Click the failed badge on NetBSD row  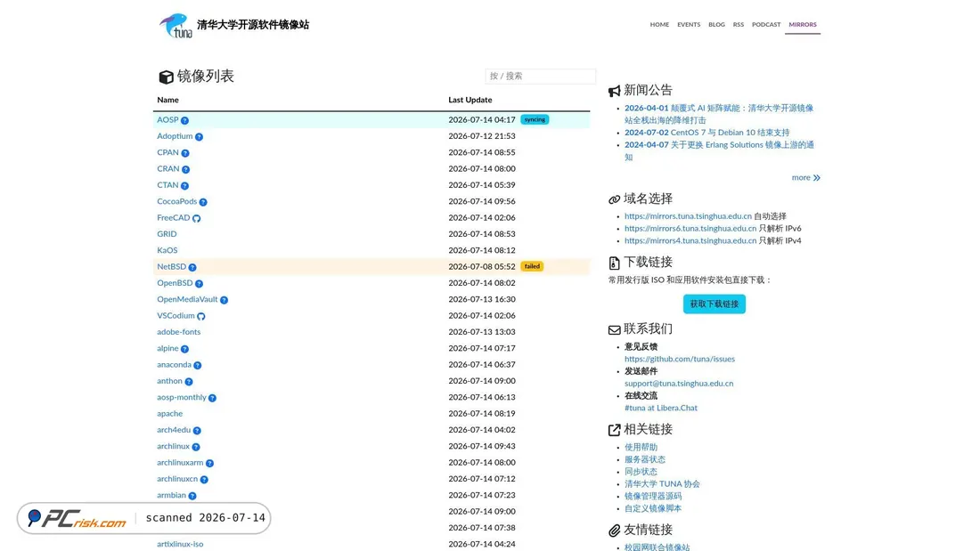(x=532, y=266)
